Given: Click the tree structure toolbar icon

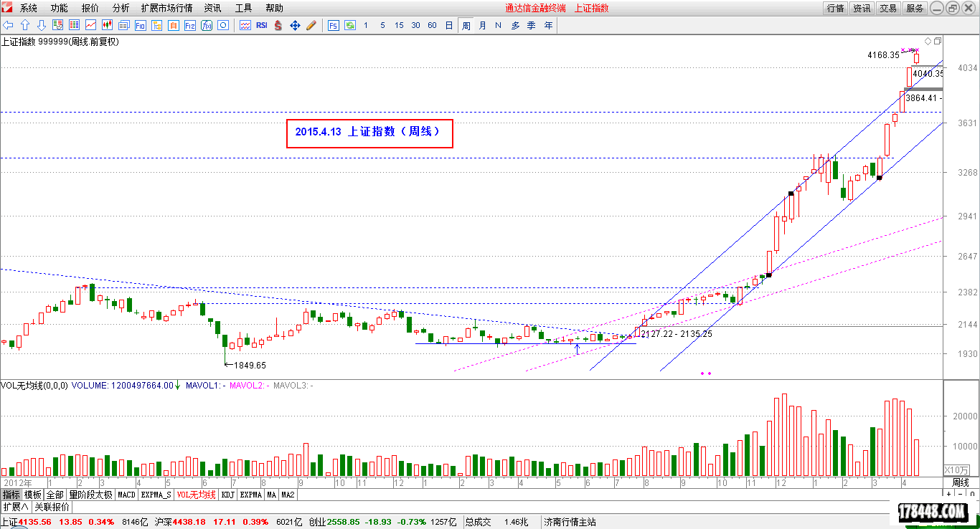Looking at the screenshot, I should [x=156, y=25].
